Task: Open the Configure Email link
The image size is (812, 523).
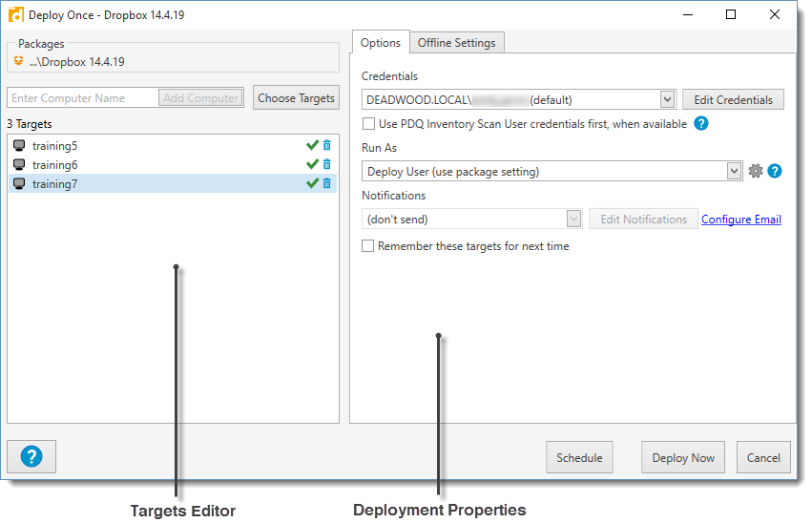Action: [741, 220]
